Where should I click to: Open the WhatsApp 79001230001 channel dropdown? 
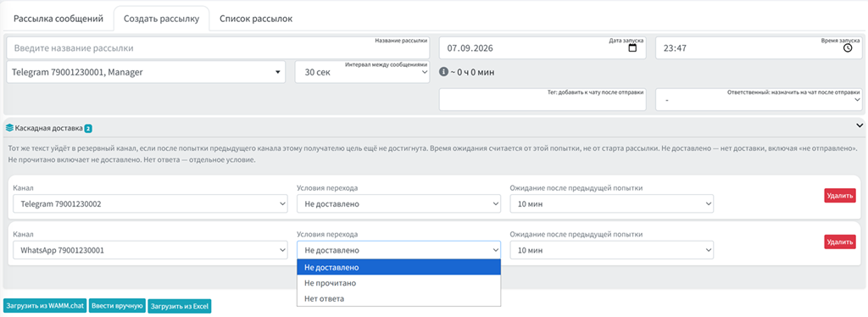[x=150, y=250]
